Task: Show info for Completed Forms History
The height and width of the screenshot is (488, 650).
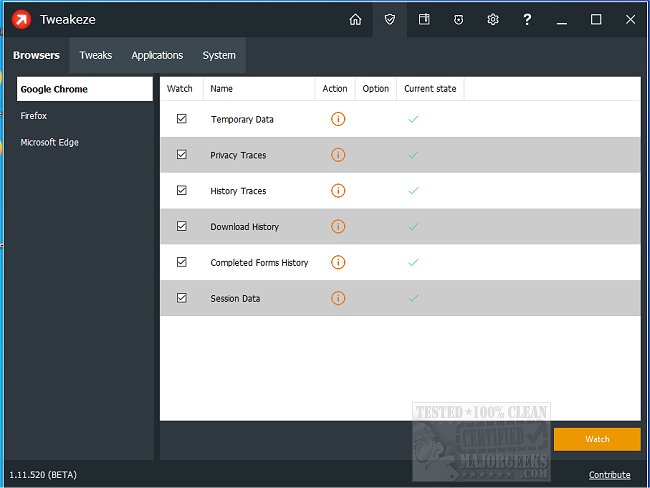Action: click(338, 262)
